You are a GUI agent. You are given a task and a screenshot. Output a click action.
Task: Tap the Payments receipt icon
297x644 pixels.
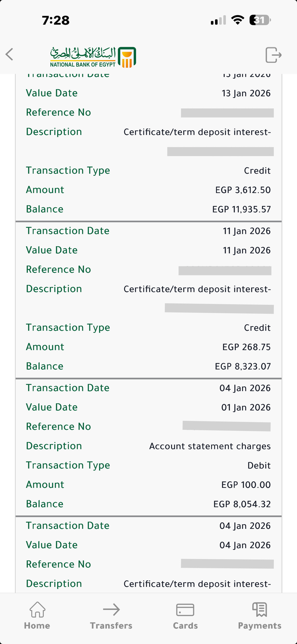pyautogui.click(x=260, y=609)
